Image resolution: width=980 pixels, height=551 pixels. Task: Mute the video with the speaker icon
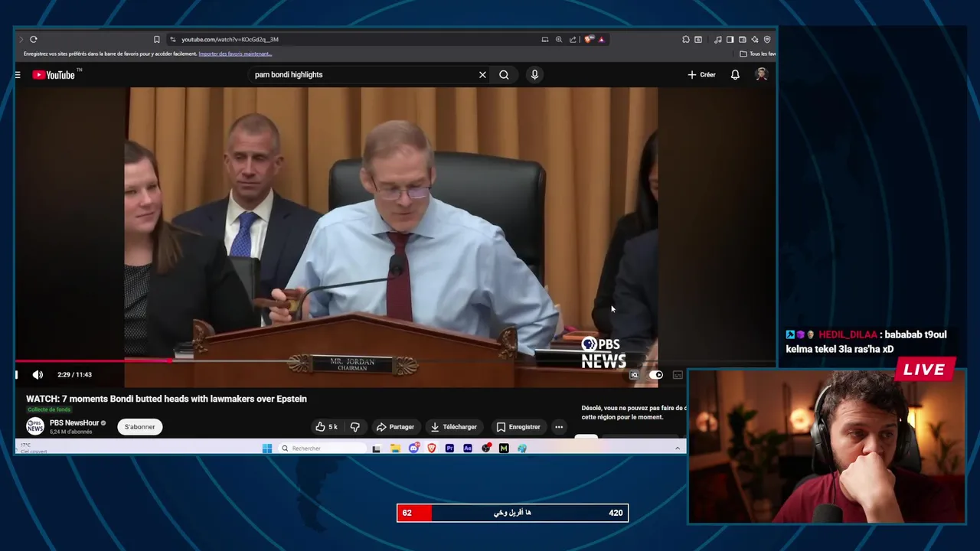(x=38, y=375)
